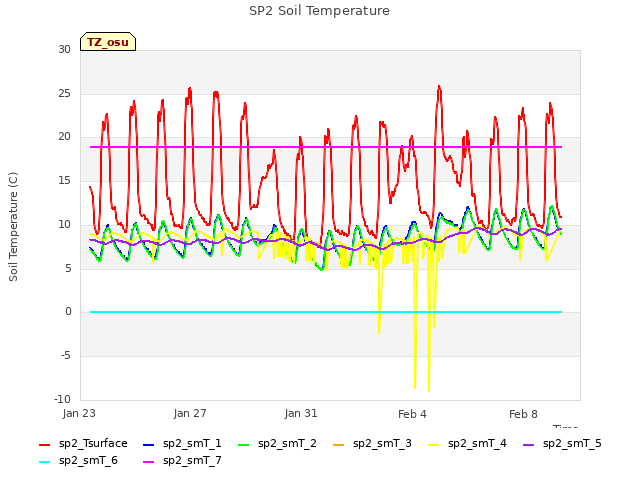640x480 pixels.
Task: Click the purple sp2_smT_5 legend color marker
Action: pyautogui.click(x=529, y=444)
